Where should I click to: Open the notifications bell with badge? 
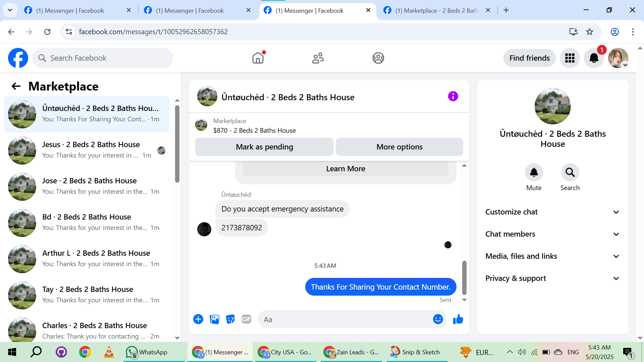point(594,58)
